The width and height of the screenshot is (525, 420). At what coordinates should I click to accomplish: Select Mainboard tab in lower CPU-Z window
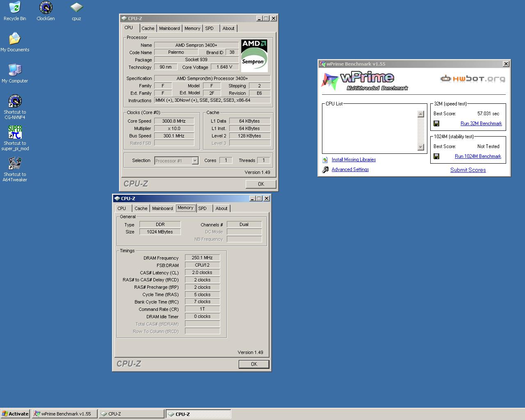[162, 208]
